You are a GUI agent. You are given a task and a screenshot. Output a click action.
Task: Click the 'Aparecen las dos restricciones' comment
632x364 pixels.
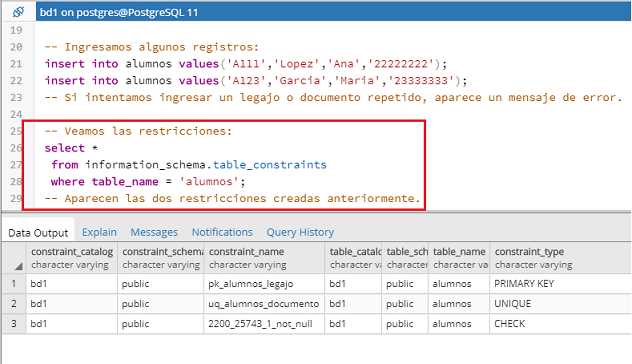[x=233, y=198]
